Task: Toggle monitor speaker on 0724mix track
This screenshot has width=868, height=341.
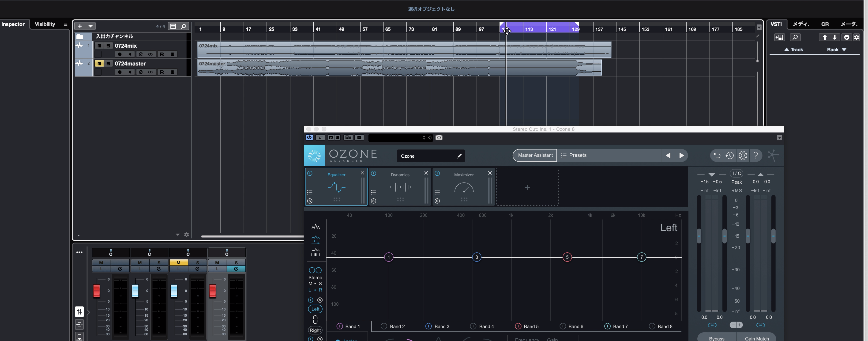Action: 130,54
